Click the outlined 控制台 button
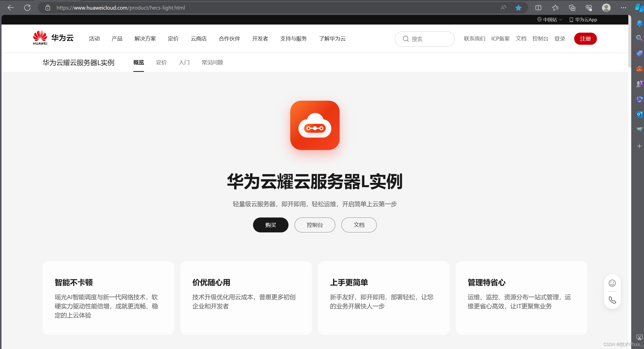The image size is (644, 349). (315, 225)
